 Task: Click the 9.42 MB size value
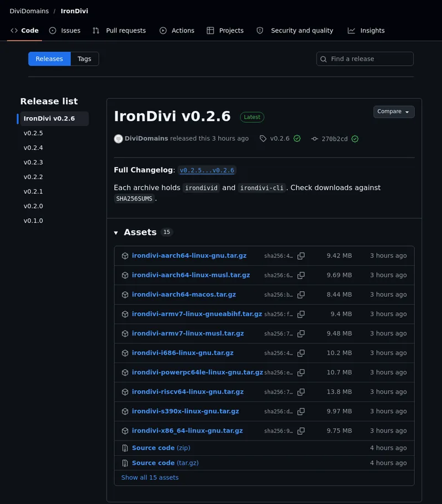(x=339, y=256)
